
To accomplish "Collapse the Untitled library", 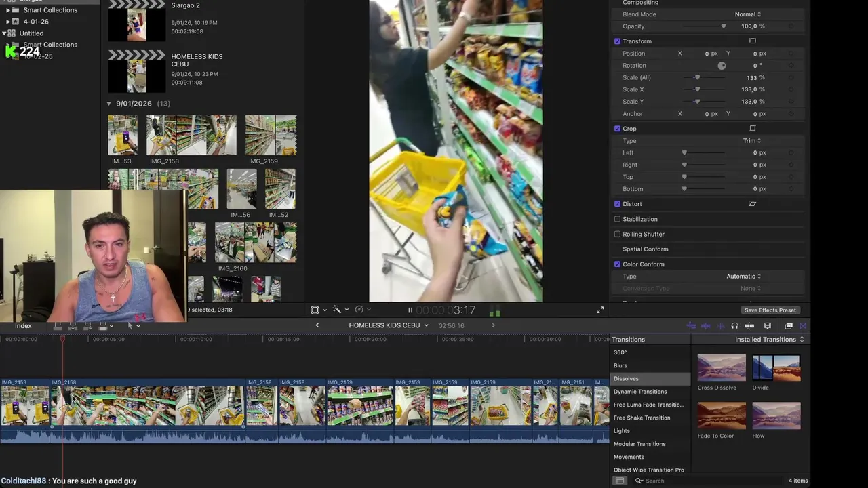I will [x=5, y=33].
